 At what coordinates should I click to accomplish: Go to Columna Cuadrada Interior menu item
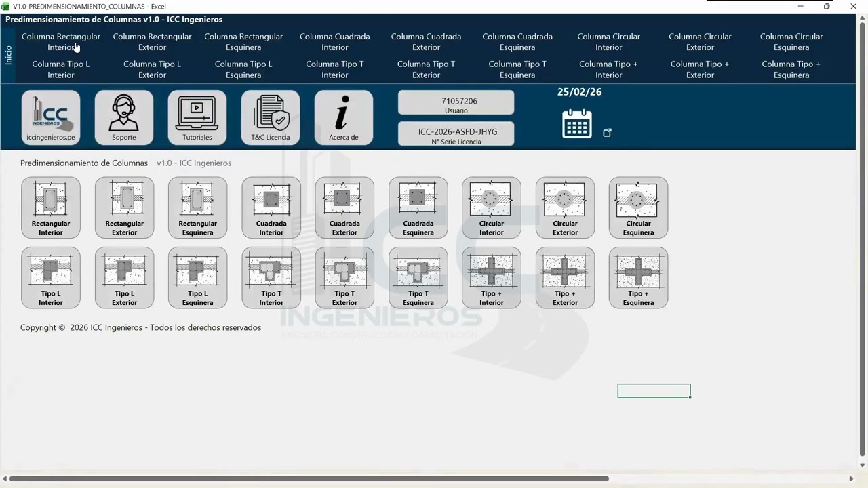[335, 42]
